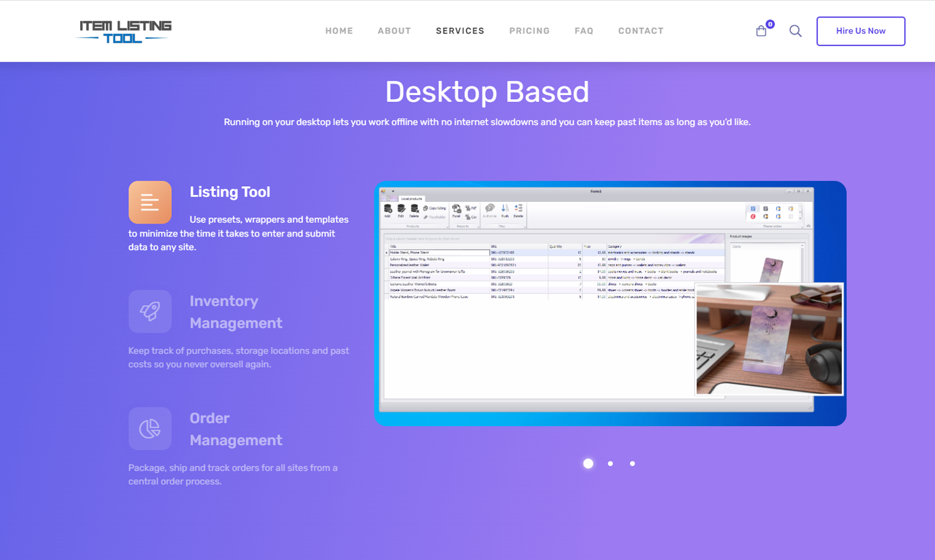The image size is (935, 560).
Task: Select the Order Management feature heading
Action: click(235, 429)
